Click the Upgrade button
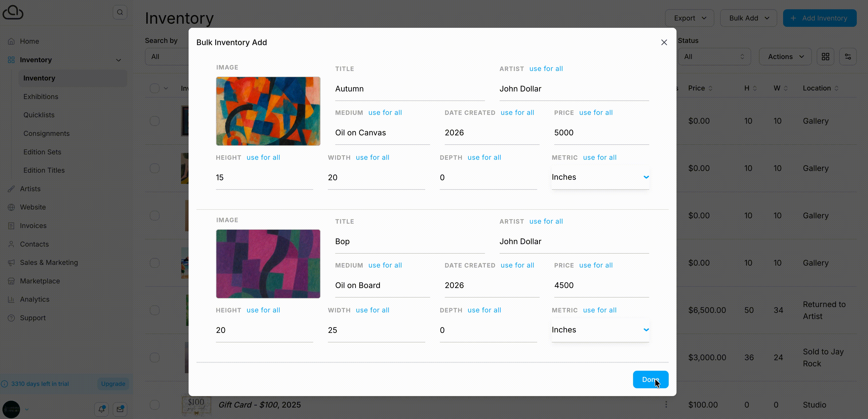 click(x=113, y=384)
